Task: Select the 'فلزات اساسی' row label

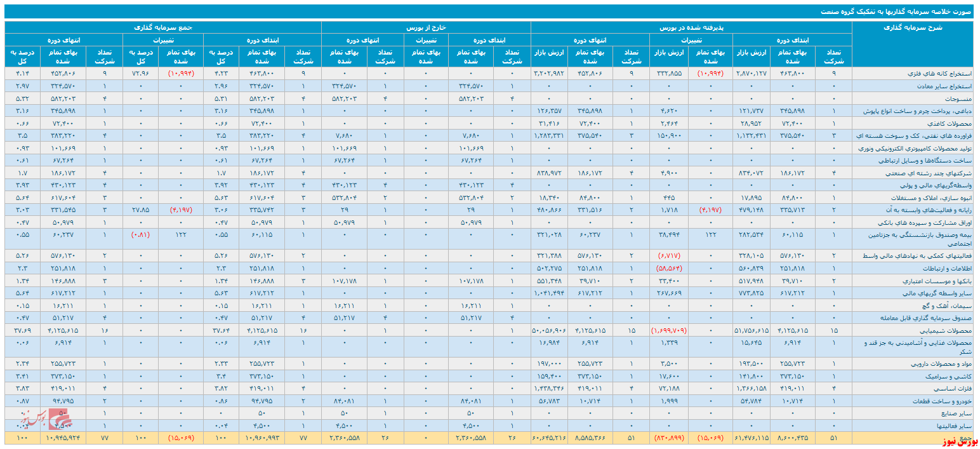Action: pos(953,389)
